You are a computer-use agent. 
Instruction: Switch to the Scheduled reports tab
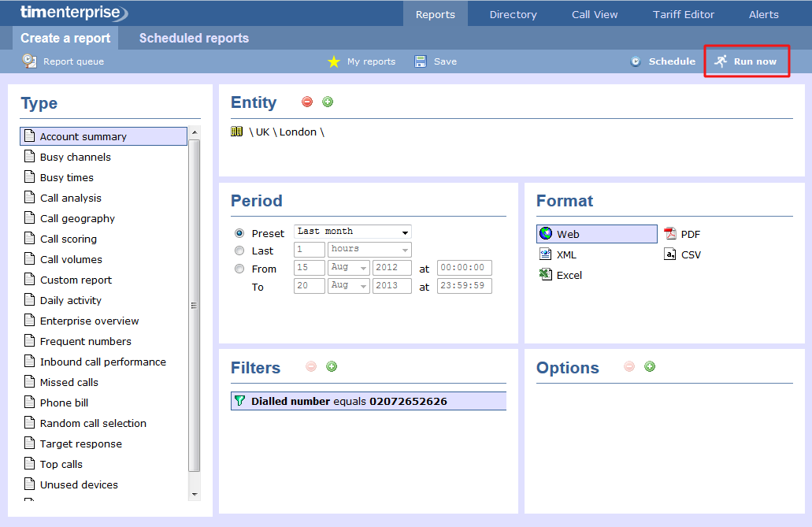(x=192, y=38)
